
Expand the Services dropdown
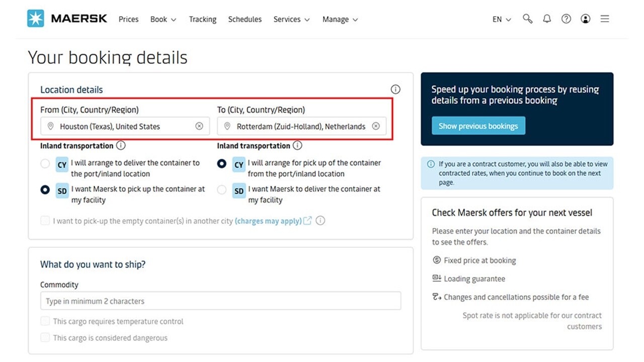(288, 19)
